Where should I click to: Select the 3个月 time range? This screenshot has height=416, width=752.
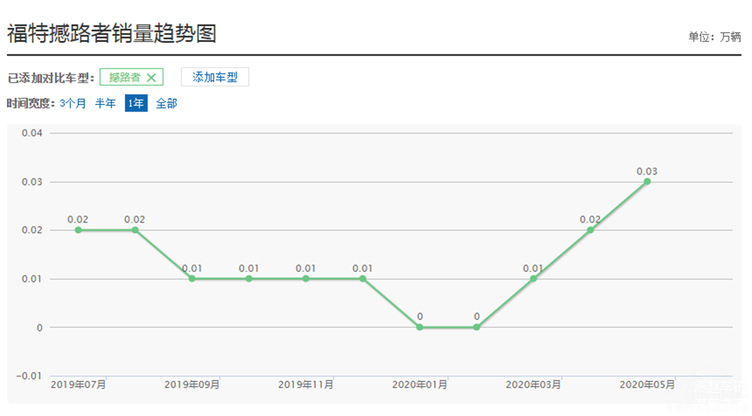point(72,103)
